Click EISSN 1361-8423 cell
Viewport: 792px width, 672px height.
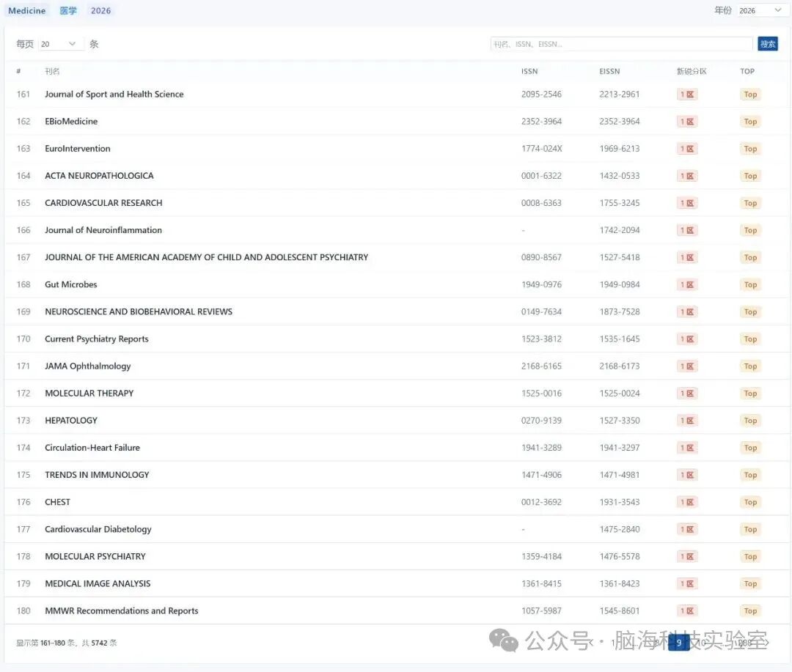click(619, 583)
